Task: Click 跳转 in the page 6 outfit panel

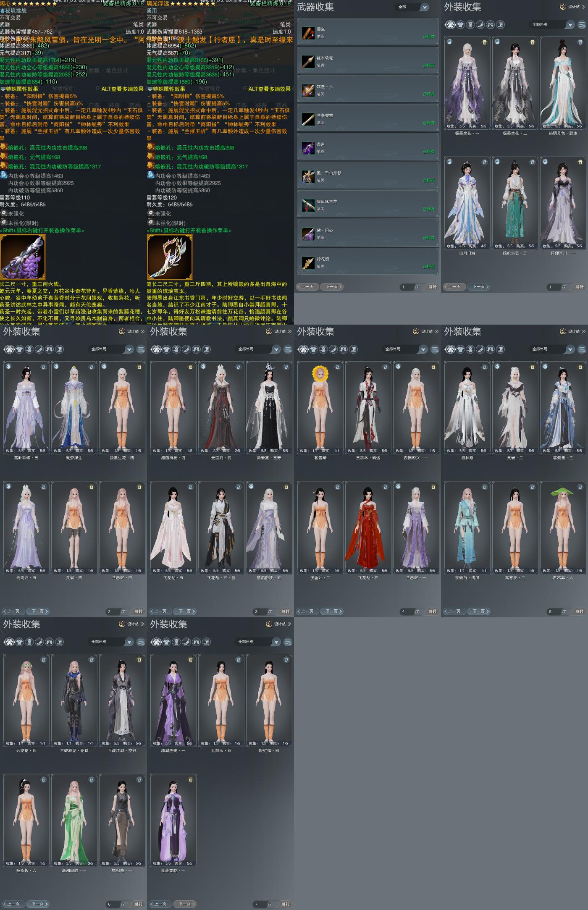Action: pyautogui.click(x=138, y=904)
